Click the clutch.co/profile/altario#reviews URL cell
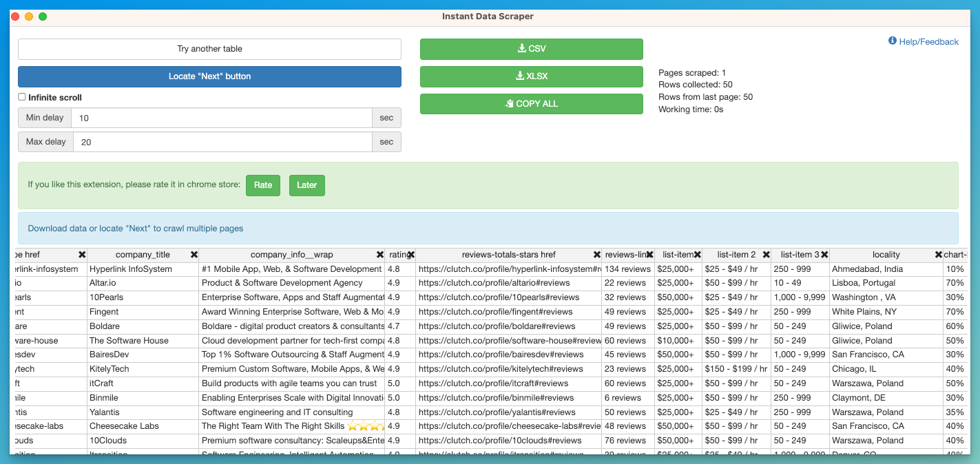Image resolution: width=980 pixels, height=464 pixels. tap(509, 283)
